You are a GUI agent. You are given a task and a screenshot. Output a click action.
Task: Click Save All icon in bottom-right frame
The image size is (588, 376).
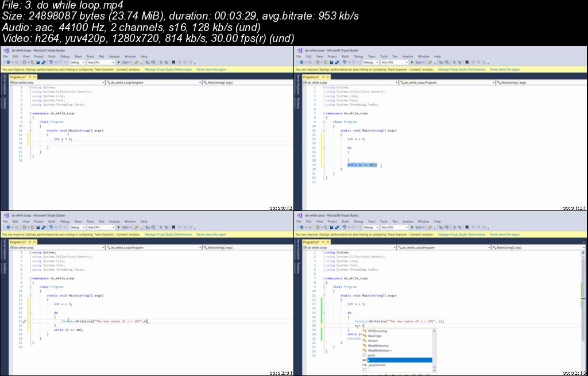click(x=337, y=227)
